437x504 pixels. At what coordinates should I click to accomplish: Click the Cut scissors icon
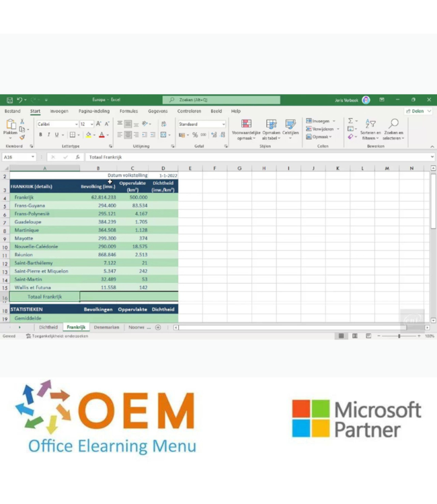pyautogui.click(x=22, y=121)
